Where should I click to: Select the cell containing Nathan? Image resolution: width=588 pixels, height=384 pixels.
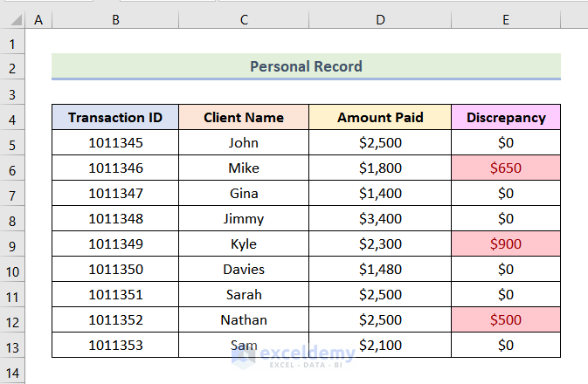(244, 320)
